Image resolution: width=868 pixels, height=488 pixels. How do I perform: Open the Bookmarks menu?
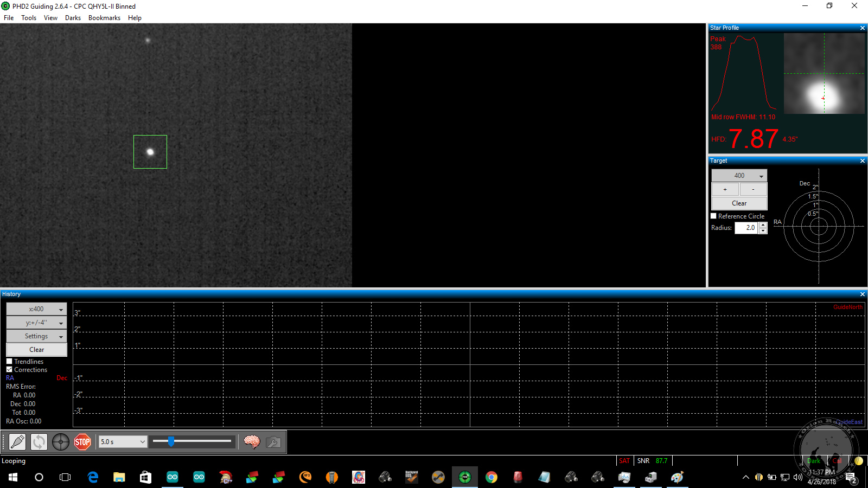(x=104, y=18)
